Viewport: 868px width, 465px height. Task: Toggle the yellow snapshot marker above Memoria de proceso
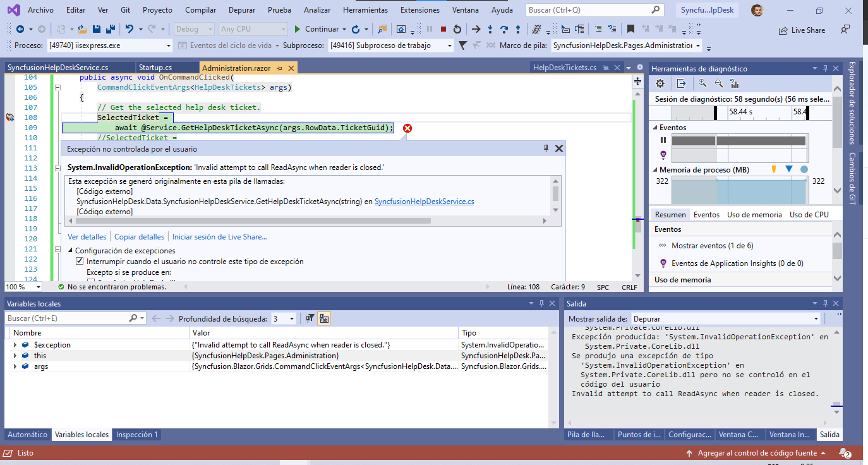pos(774,168)
